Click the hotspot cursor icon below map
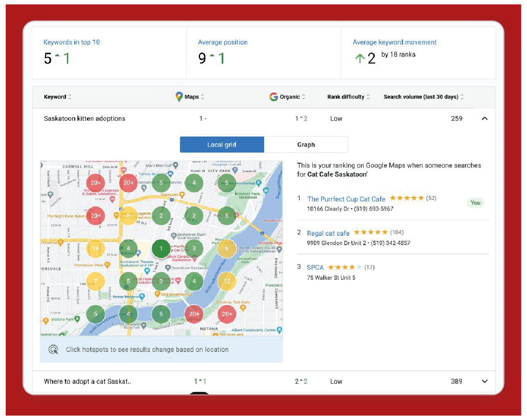The width and height of the screenshot is (527, 420). pyautogui.click(x=53, y=349)
